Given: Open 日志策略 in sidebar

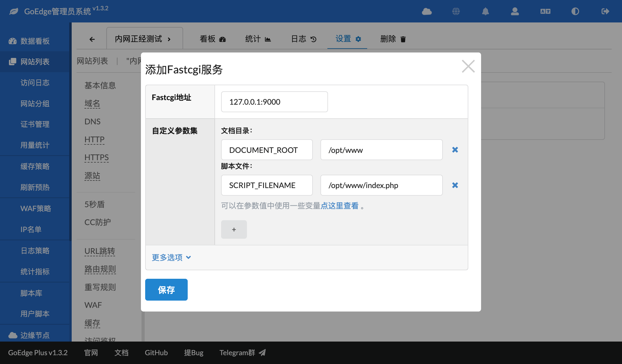Looking at the screenshot, I should [x=35, y=251].
